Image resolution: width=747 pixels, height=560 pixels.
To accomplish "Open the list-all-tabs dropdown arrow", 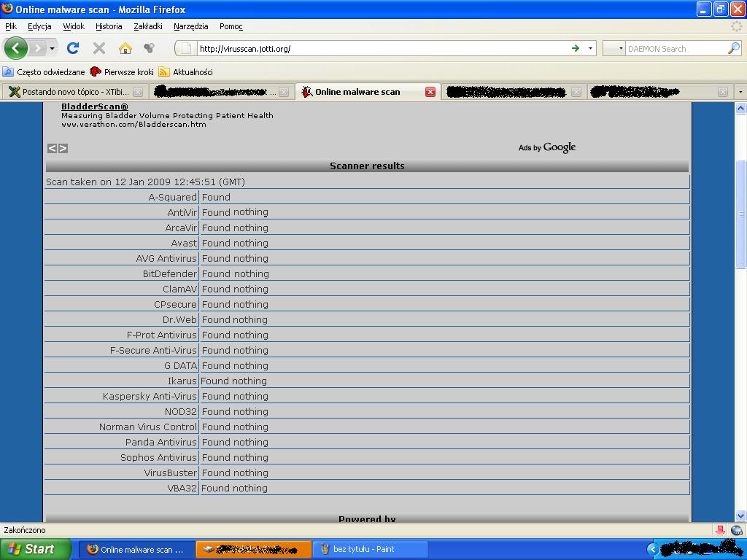I will coord(740,92).
